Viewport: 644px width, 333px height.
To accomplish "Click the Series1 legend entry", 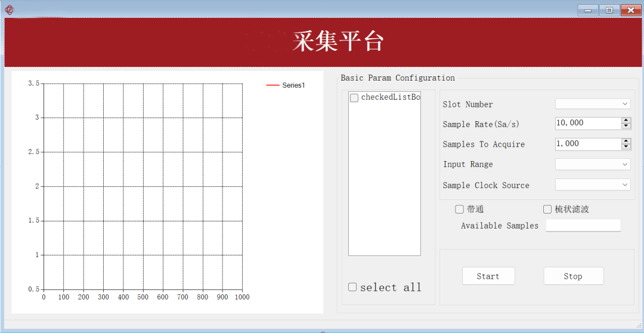I will [286, 85].
